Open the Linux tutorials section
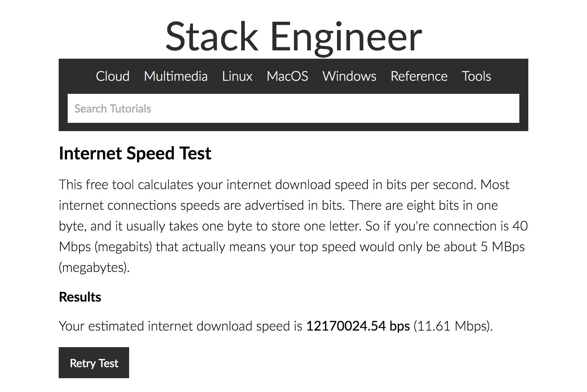 coord(237,76)
